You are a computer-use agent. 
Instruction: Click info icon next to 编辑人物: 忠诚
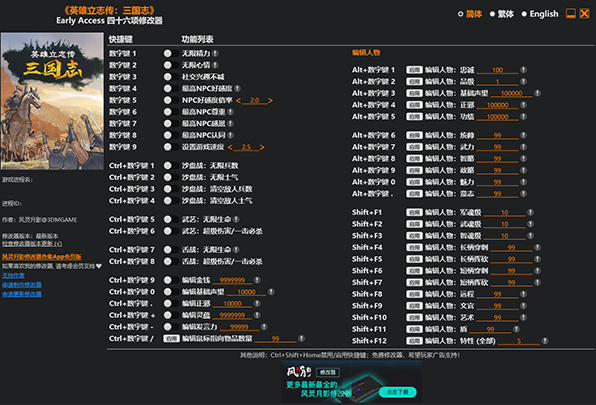523,70
